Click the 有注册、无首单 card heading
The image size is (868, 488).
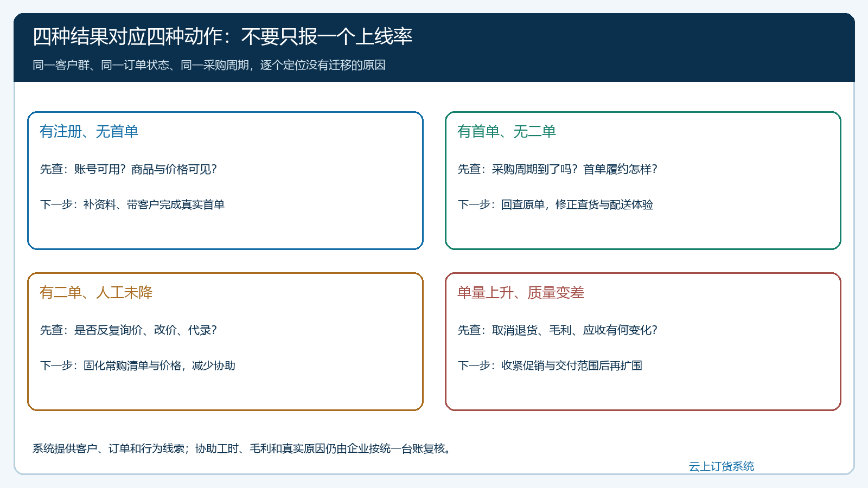coord(89,131)
